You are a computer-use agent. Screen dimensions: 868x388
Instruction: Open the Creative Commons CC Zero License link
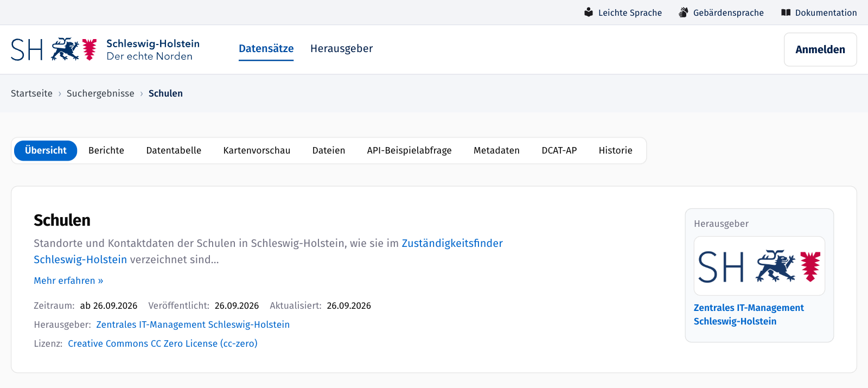[163, 344]
